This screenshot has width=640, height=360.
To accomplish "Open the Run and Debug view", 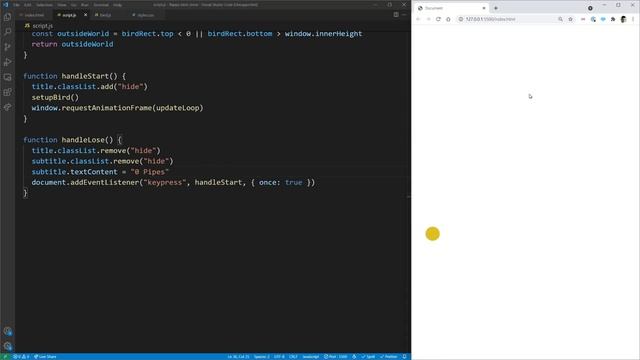I will [x=7, y=62].
